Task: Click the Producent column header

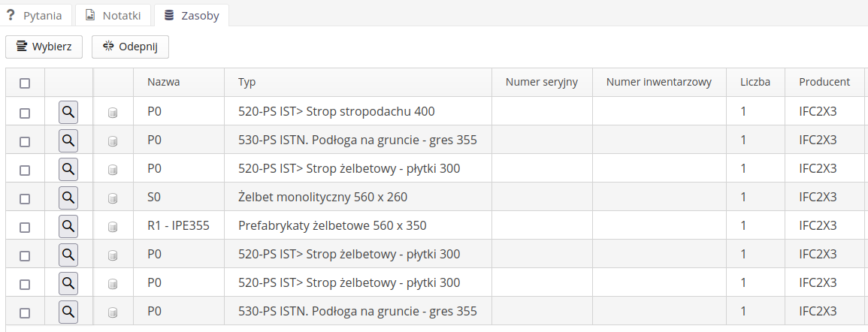Action: point(824,83)
